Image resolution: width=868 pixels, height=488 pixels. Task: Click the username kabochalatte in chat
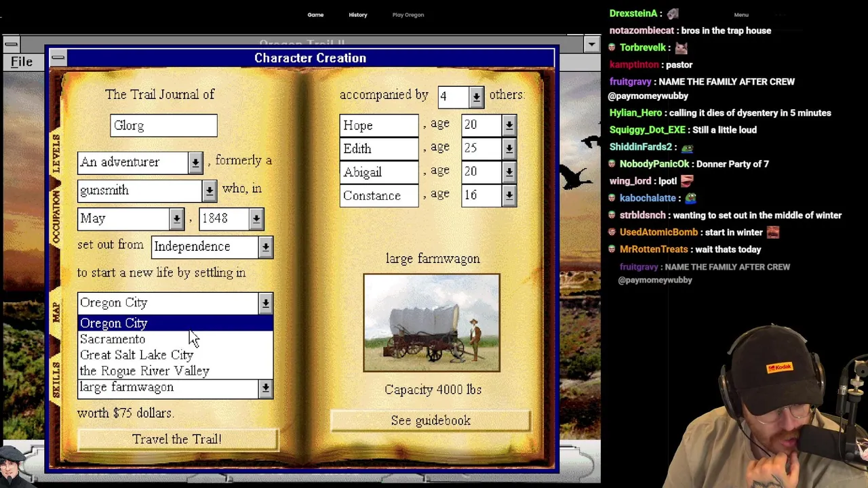(648, 198)
